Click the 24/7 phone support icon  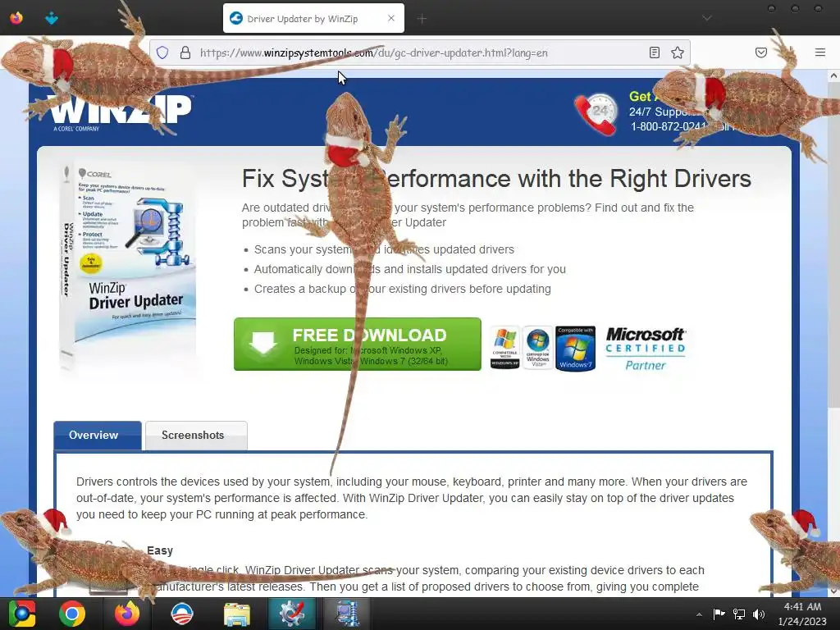click(x=596, y=113)
